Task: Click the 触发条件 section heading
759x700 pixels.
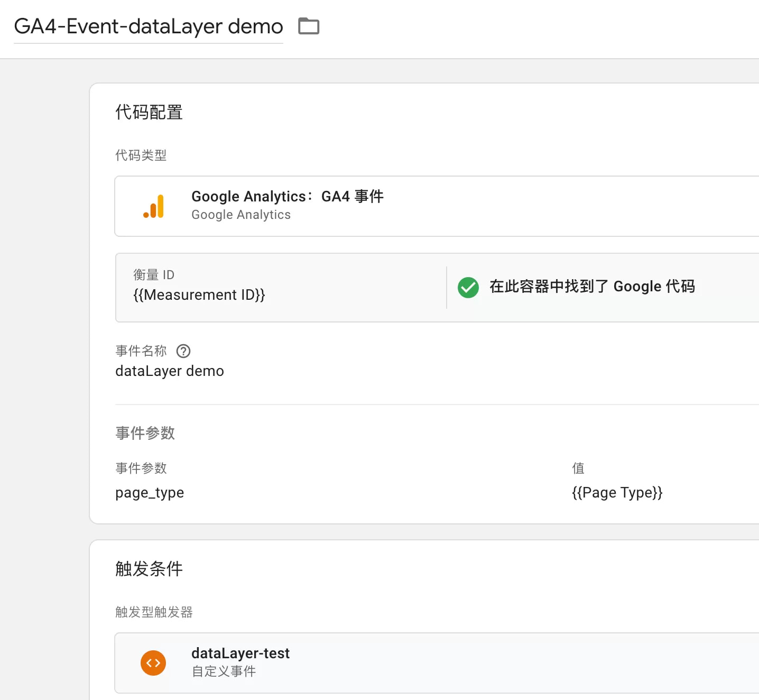Action: click(x=149, y=569)
